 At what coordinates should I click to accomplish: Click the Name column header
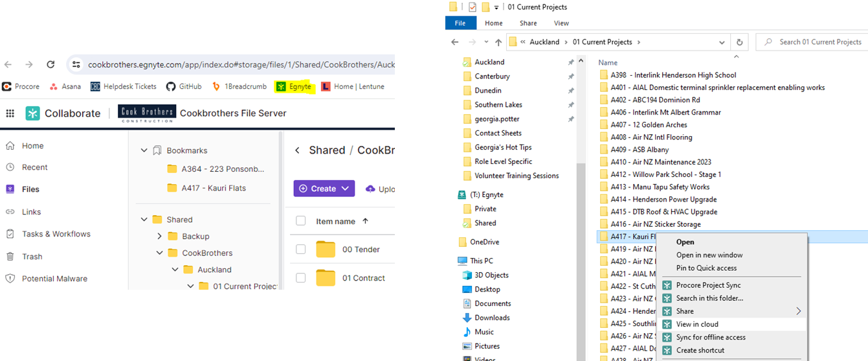tap(608, 63)
